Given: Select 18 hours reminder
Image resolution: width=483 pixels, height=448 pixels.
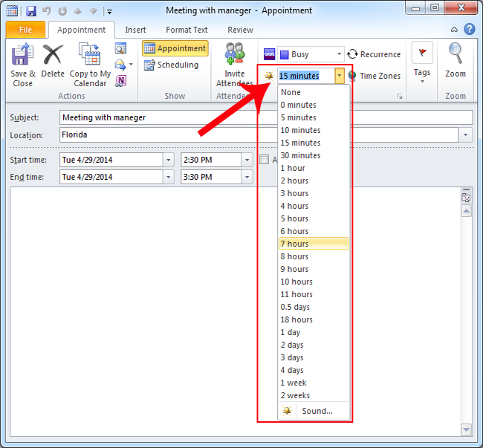Looking at the screenshot, I should (x=314, y=319).
